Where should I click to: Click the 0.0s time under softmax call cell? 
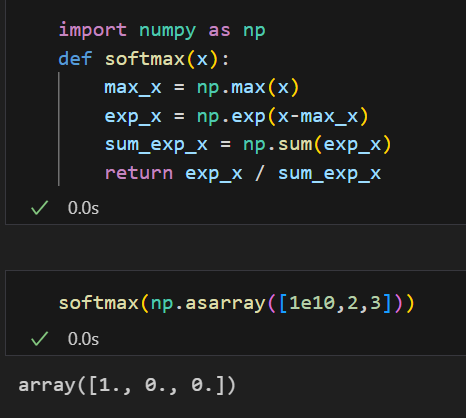pyautogui.click(x=83, y=339)
